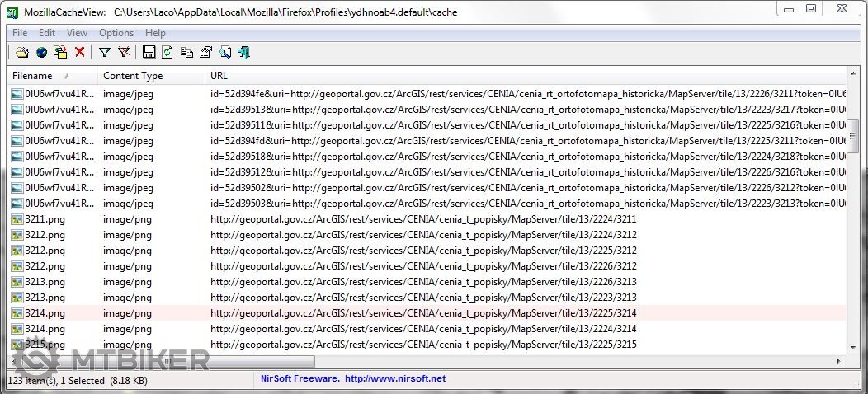Open selected link in web browser icon
The height and width of the screenshot is (394, 868).
click(41, 53)
